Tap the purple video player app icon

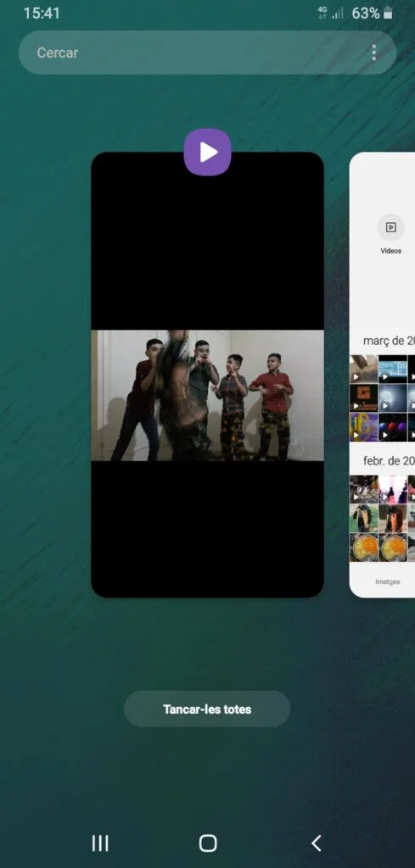(x=207, y=153)
